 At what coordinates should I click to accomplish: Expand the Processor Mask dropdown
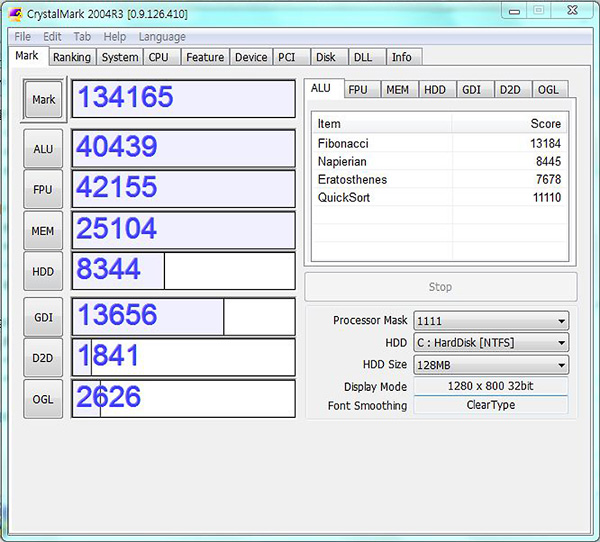491,321
